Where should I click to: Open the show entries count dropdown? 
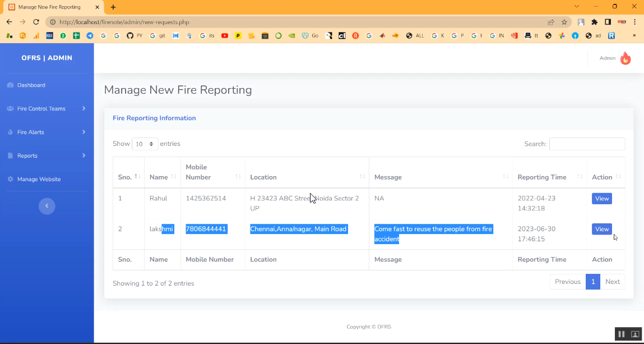coord(145,144)
